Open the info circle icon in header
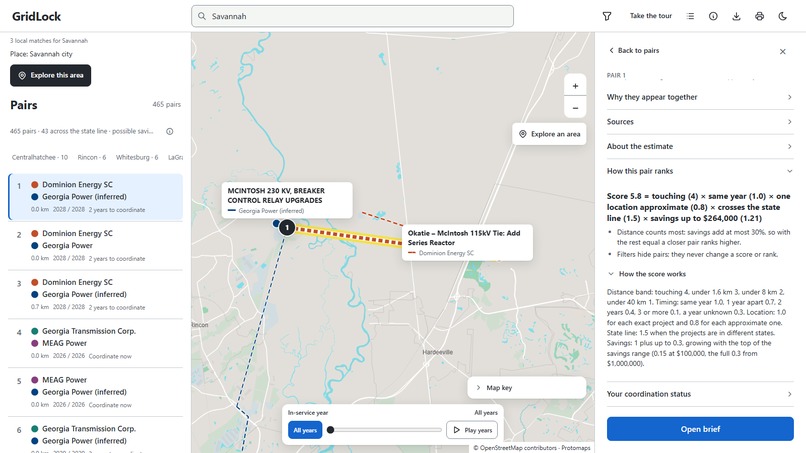This screenshot has height=453, width=806. [713, 16]
